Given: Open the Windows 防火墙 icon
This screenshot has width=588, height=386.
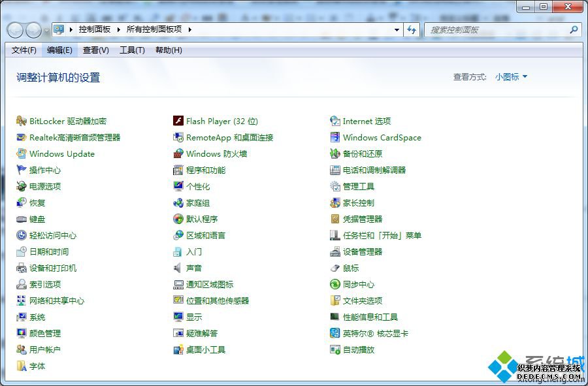Looking at the screenshot, I should pos(178,153).
